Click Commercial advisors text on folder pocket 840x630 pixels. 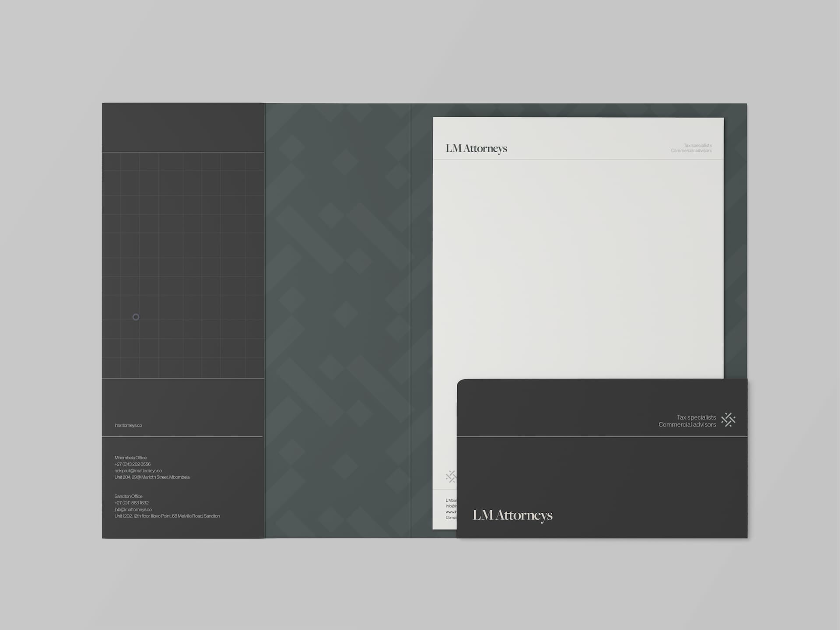687,425
